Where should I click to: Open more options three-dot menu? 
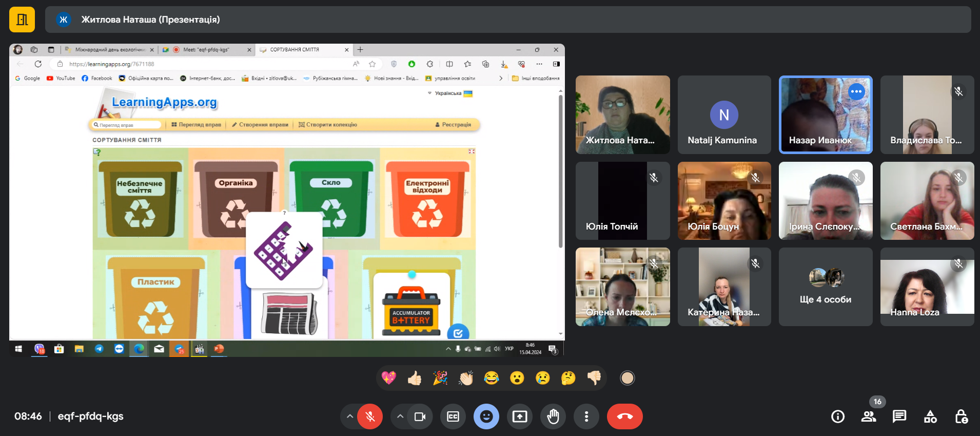click(x=586, y=416)
